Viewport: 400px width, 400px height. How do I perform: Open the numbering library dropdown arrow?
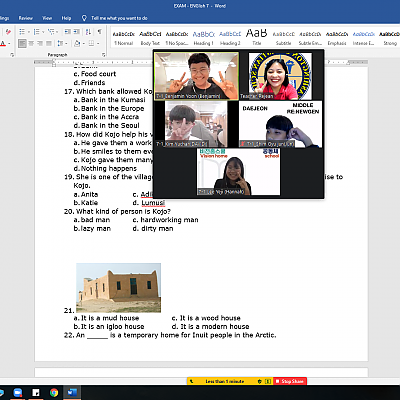43,32
